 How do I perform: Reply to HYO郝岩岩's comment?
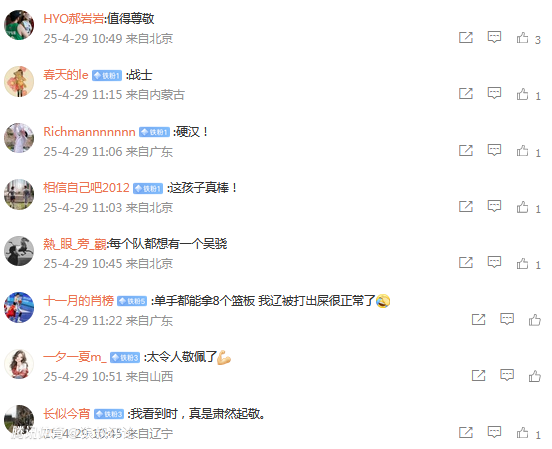tap(494, 37)
